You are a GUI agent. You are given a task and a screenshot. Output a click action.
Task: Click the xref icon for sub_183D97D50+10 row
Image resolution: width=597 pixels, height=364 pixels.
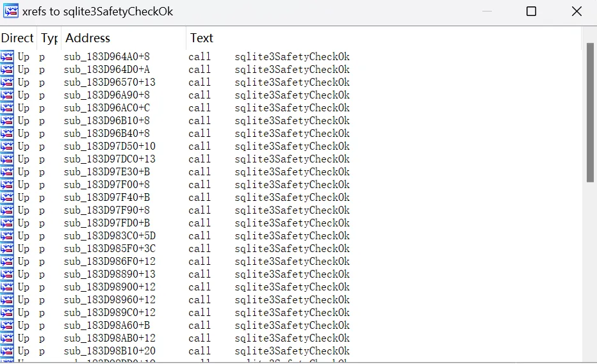pos(7,146)
